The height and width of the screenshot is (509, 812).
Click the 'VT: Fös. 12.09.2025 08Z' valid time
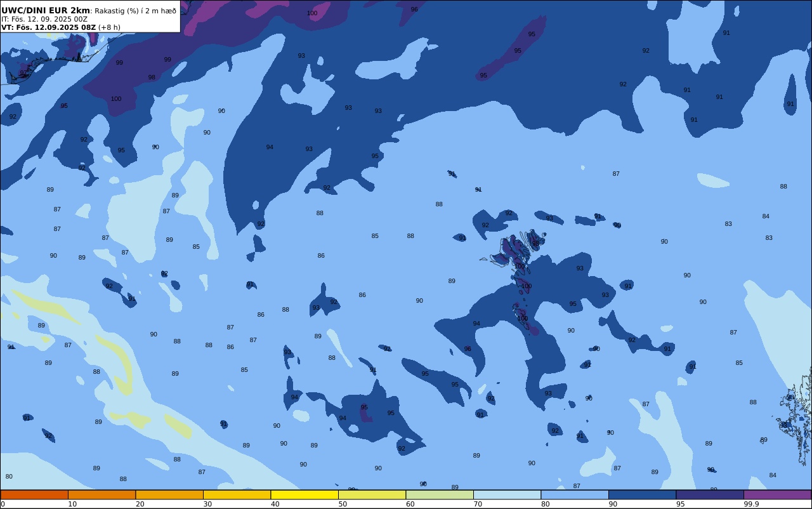coord(48,27)
